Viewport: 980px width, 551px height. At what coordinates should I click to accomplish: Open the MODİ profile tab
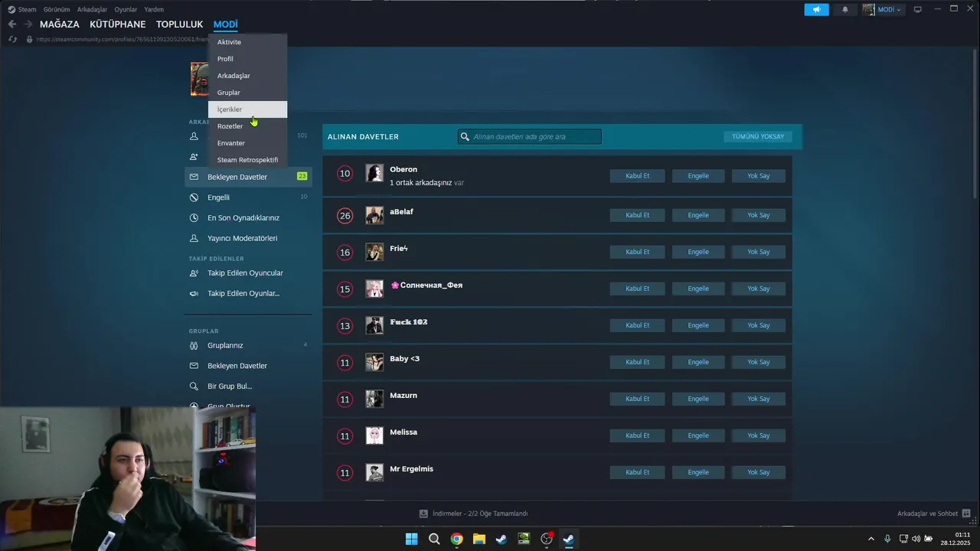pyautogui.click(x=225, y=24)
